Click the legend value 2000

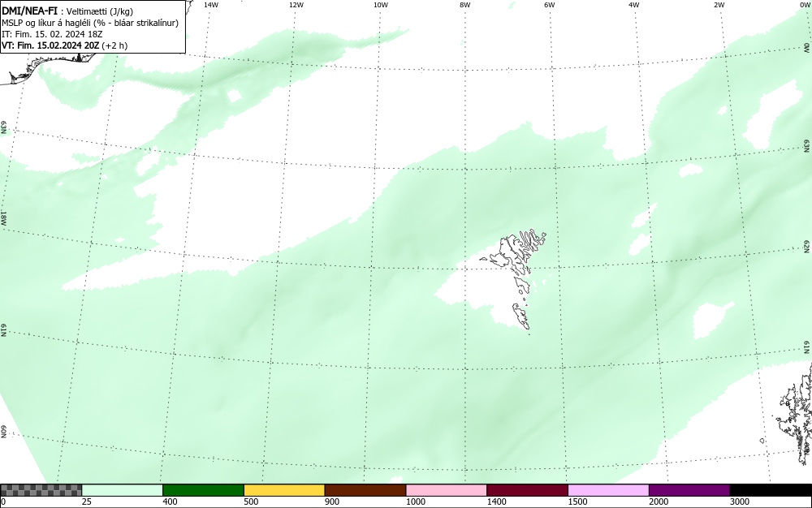tap(659, 502)
